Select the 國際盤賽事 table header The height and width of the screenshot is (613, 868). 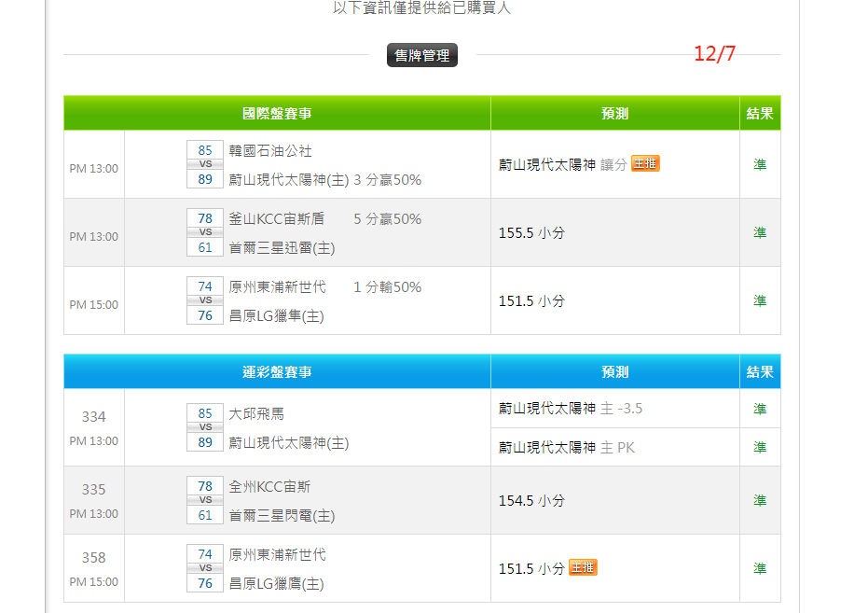click(x=277, y=113)
